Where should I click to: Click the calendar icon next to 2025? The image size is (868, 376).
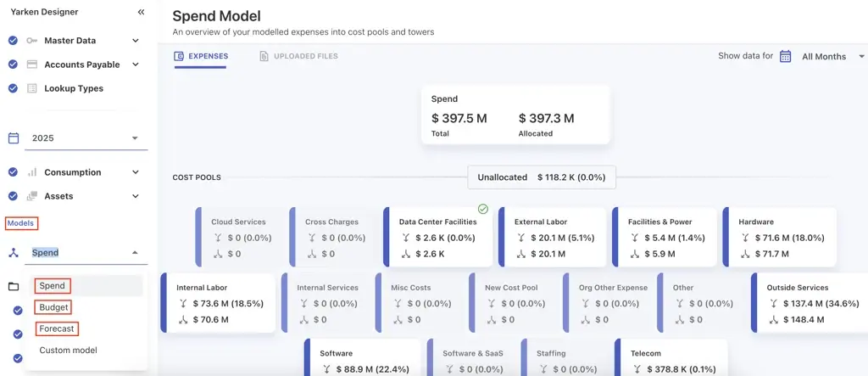(14, 138)
